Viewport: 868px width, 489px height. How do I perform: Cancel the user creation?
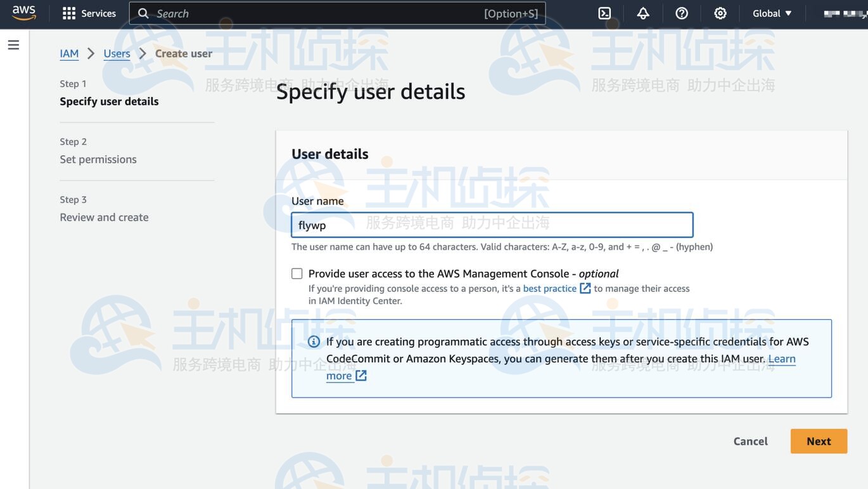coord(750,441)
